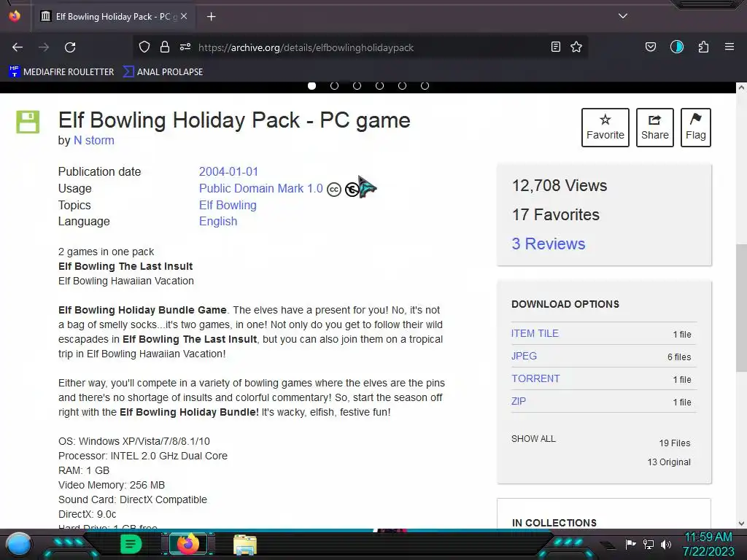Click the Creative Commons CC license icon

334,190
